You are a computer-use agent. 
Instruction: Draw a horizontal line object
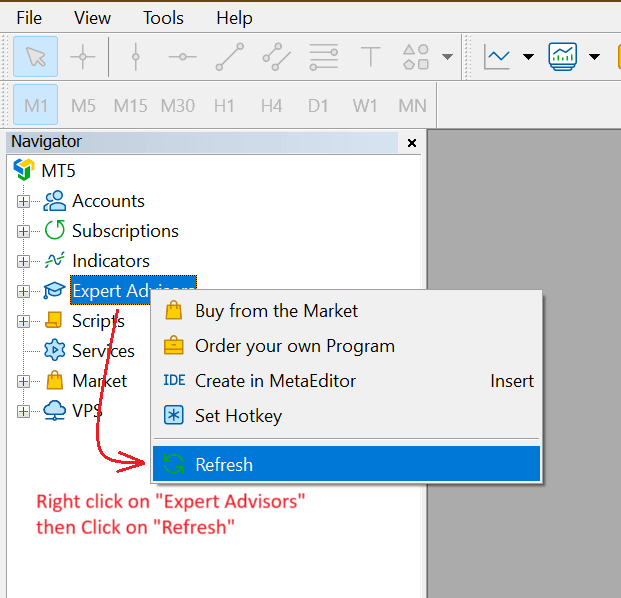[x=183, y=57]
